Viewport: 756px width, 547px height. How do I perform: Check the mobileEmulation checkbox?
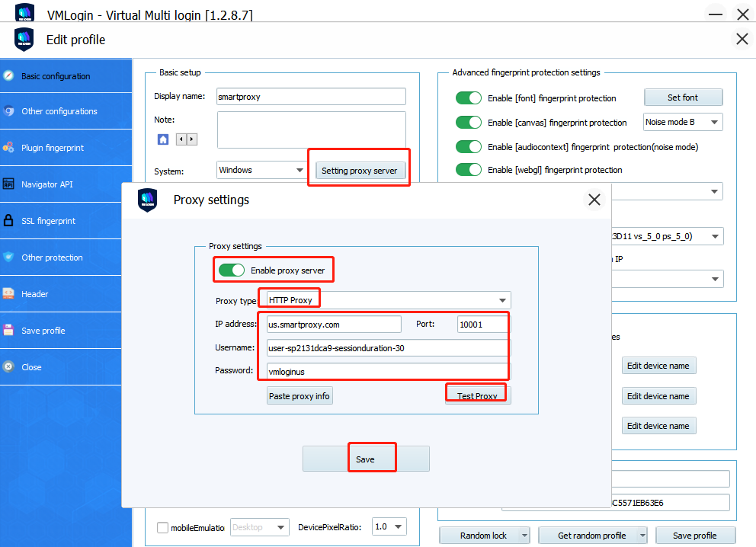click(x=162, y=528)
